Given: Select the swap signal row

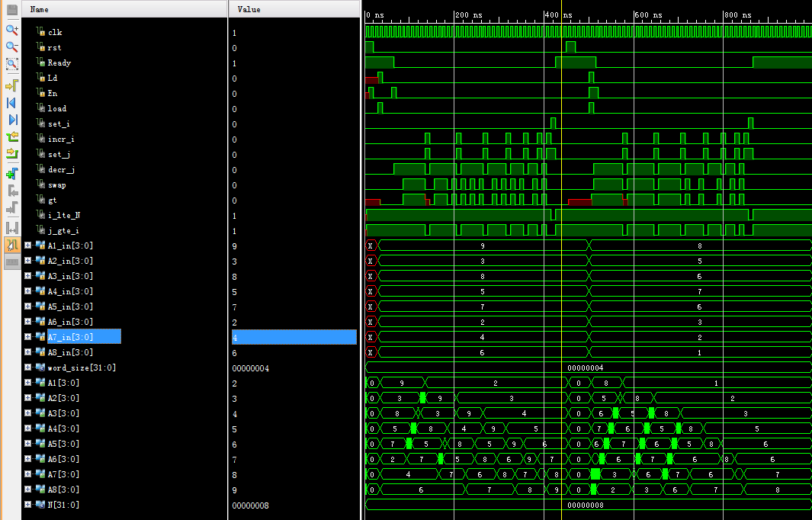Looking at the screenshot, I should pos(56,185).
